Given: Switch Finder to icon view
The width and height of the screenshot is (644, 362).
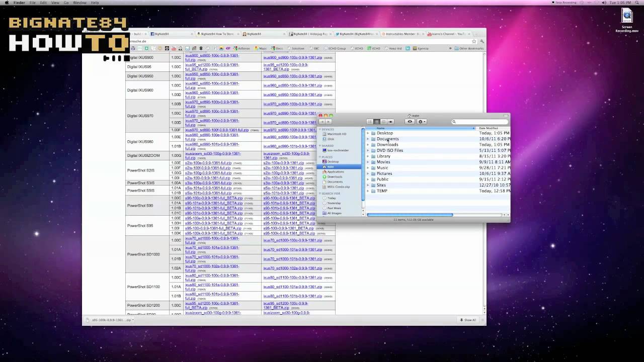Looking at the screenshot, I should (370, 122).
